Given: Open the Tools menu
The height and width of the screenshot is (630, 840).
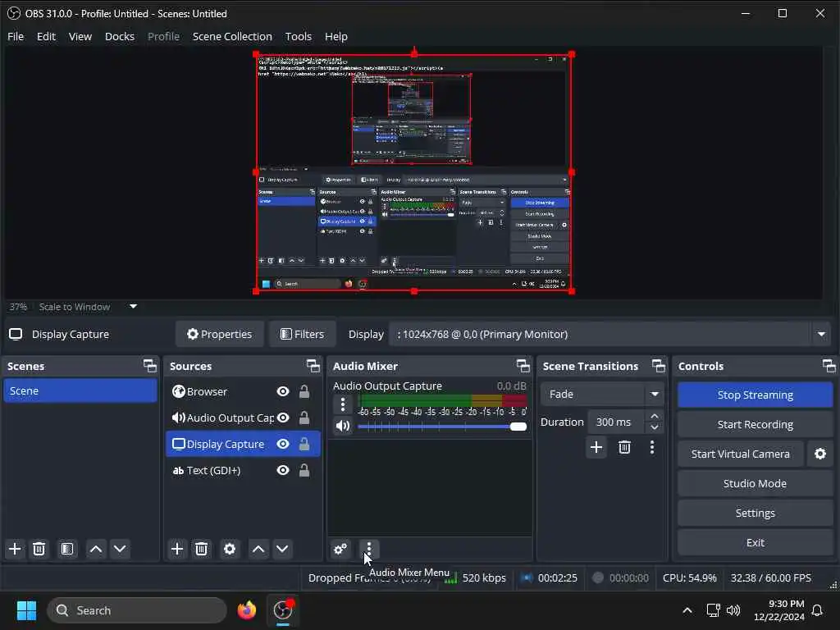Looking at the screenshot, I should click(299, 36).
